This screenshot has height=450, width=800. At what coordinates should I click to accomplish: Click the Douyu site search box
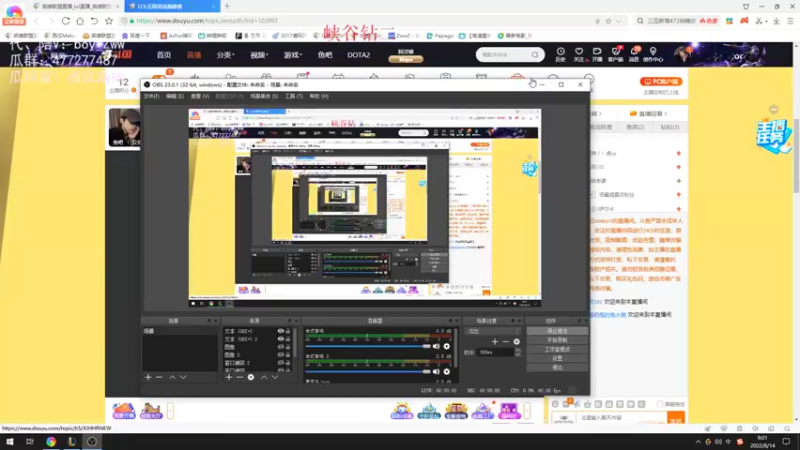[510, 55]
